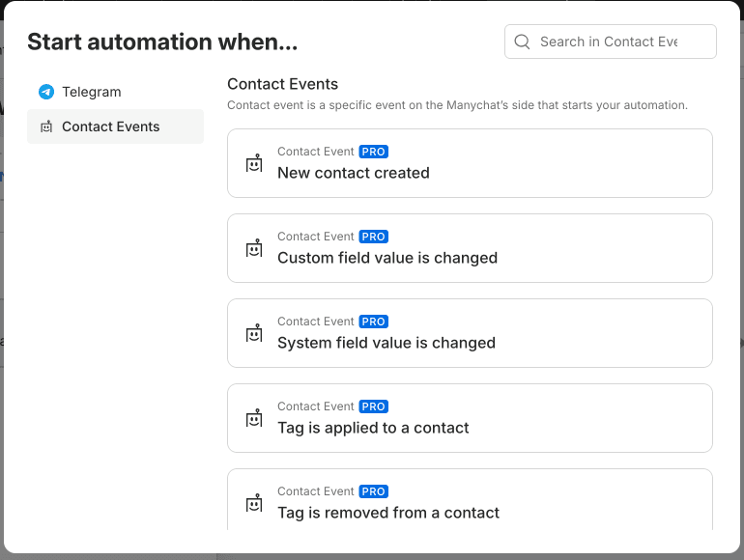Click robot icon beside Tag is removed
This screenshot has width=744, height=560.
(x=254, y=503)
